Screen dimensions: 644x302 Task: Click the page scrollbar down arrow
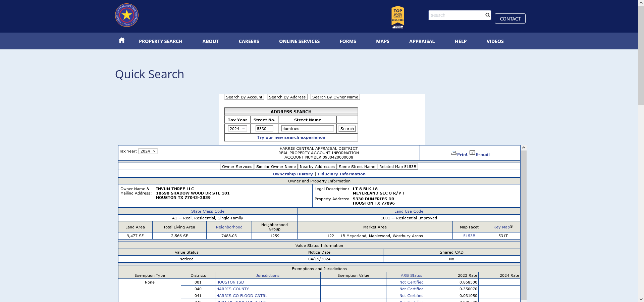pyautogui.click(x=641, y=299)
